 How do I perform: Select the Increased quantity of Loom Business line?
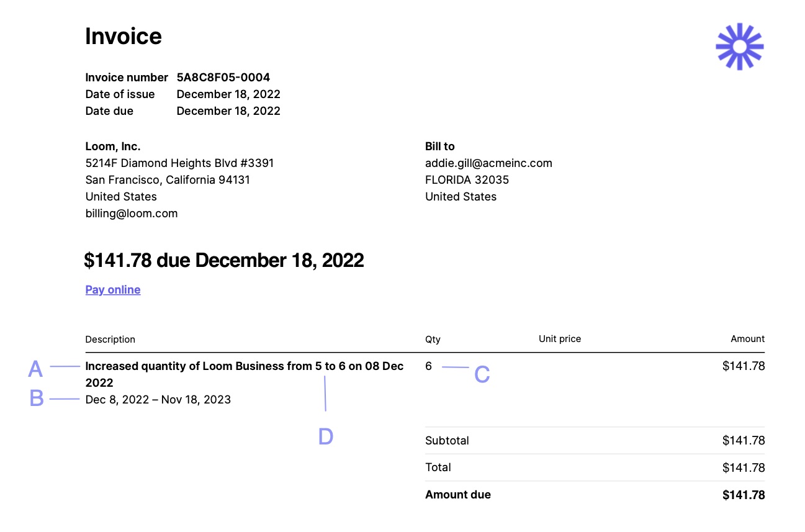coord(245,366)
